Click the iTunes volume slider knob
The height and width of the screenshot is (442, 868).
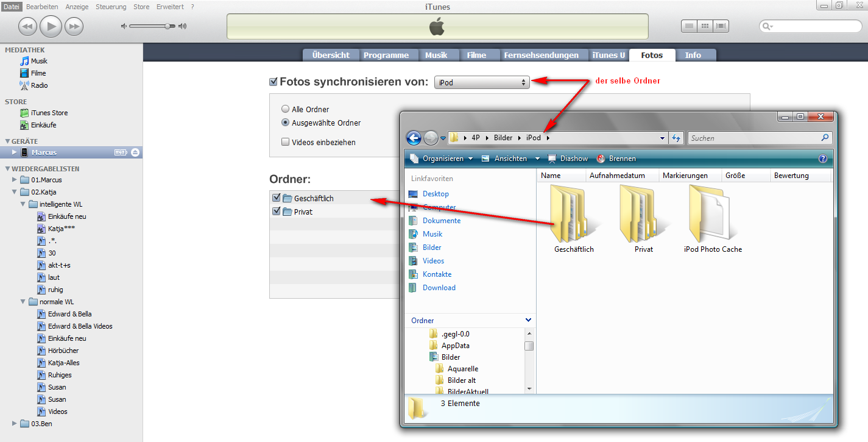tap(169, 26)
